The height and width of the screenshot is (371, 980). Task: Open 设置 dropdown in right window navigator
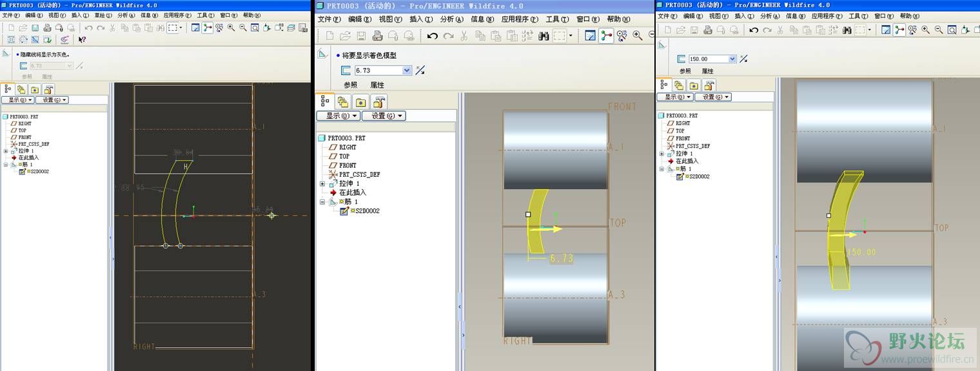(x=714, y=97)
